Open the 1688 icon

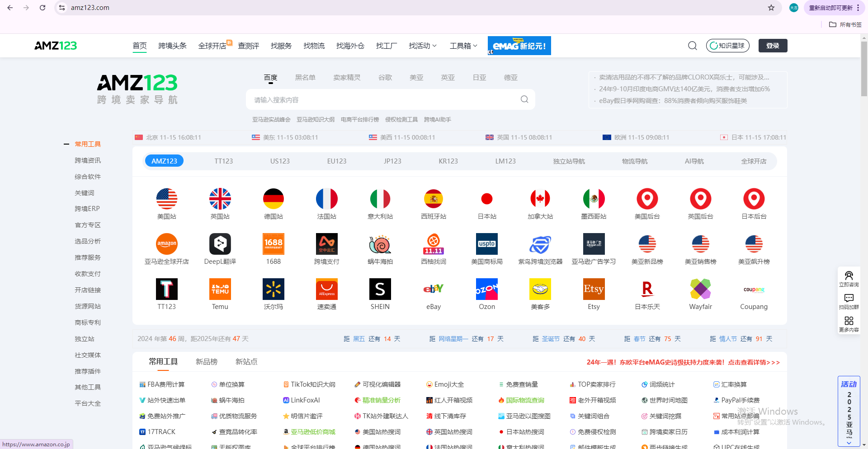point(274,244)
